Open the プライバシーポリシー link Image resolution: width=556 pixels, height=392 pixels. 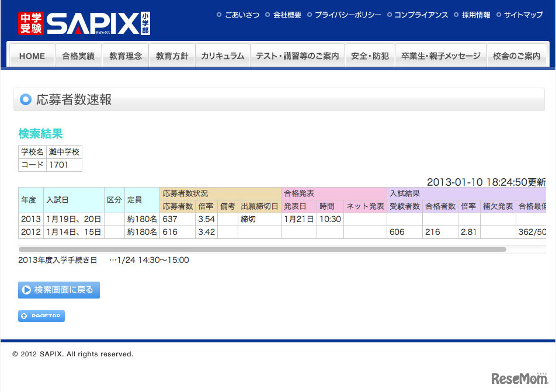347,15
